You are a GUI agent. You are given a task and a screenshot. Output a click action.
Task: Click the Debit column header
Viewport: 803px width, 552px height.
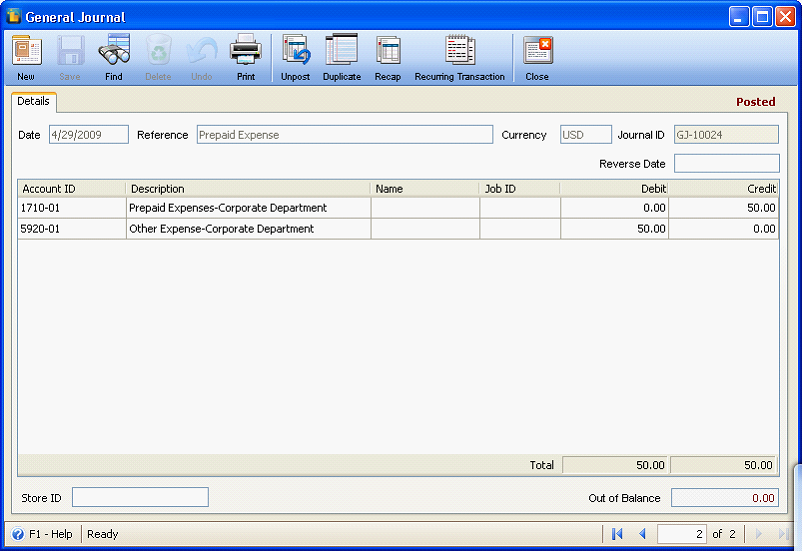pyautogui.click(x=614, y=189)
